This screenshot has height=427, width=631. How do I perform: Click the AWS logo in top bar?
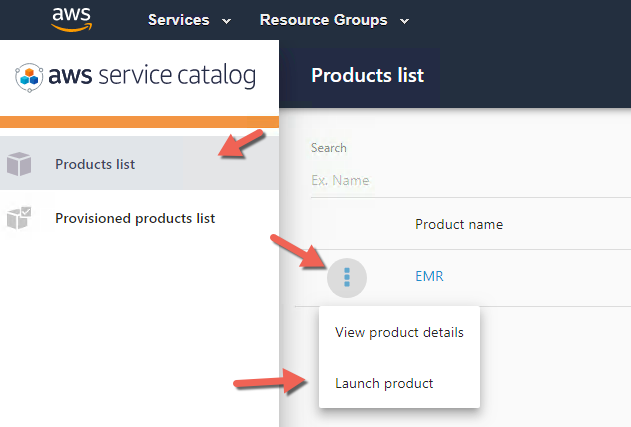72,19
